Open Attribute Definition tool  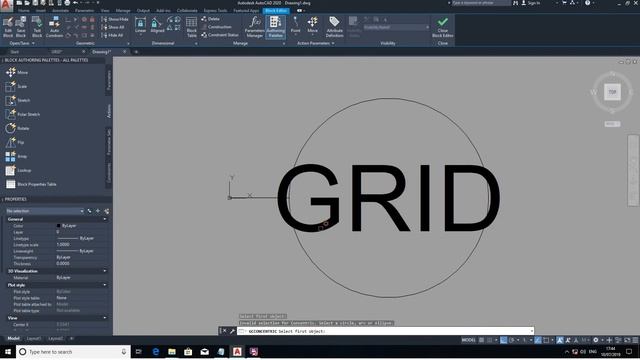[334, 27]
